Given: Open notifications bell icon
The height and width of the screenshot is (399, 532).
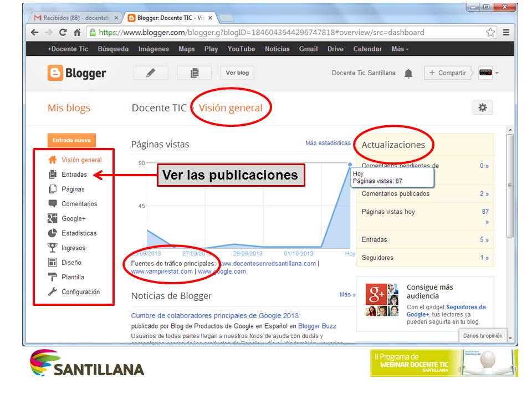Looking at the screenshot, I should (x=408, y=73).
